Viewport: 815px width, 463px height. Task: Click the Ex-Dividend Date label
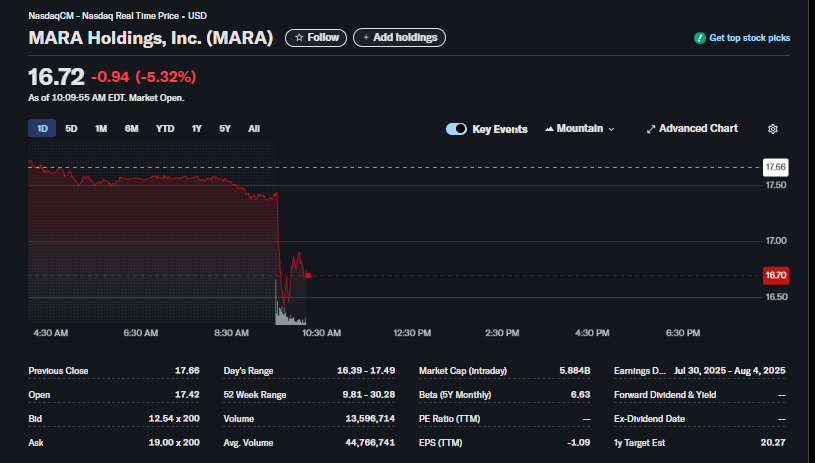[x=649, y=418]
